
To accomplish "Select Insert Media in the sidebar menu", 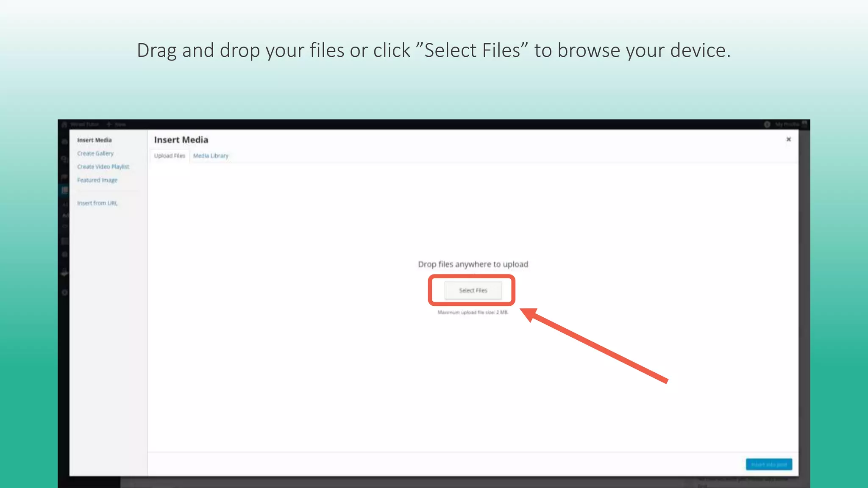I will pos(95,140).
